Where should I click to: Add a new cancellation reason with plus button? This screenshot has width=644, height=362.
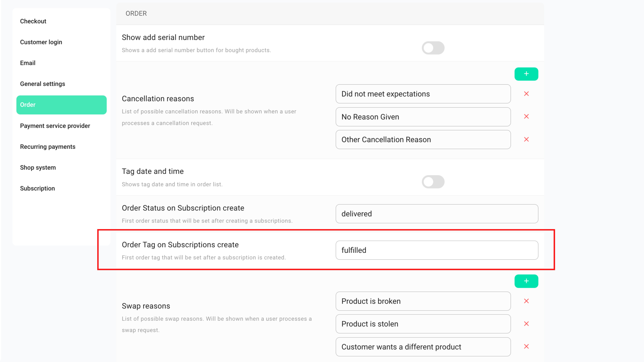[x=526, y=74]
